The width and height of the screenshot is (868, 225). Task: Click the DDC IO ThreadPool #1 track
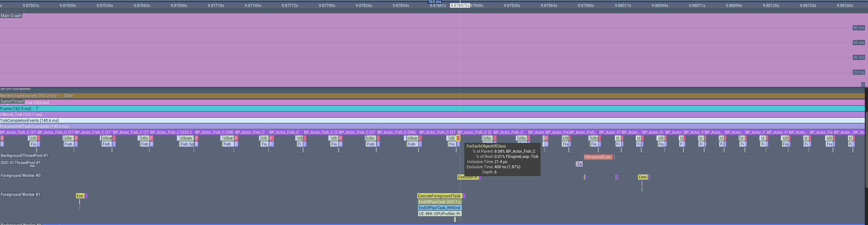point(20,163)
